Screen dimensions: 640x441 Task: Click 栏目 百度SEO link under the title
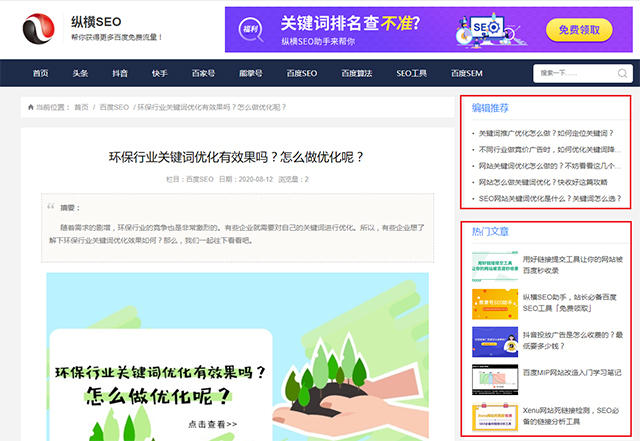[x=200, y=179]
